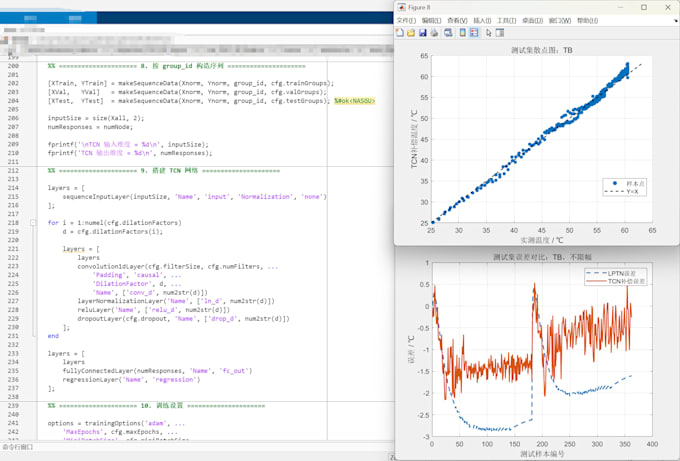Click line number 239 in the editor gutter
680x461 pixels.
[13, 405]
